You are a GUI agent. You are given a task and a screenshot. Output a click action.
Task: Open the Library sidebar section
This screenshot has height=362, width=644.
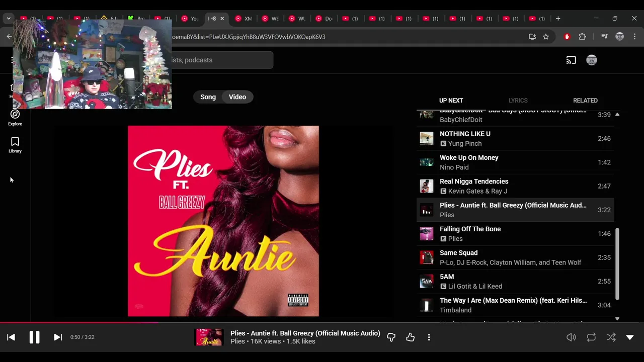(x=15, y=145)
